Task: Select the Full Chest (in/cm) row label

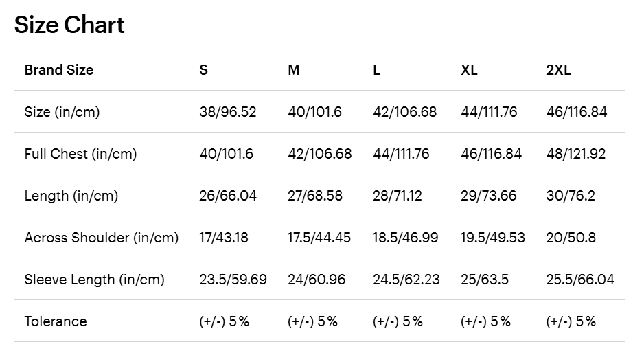Action: coord(80,154)
